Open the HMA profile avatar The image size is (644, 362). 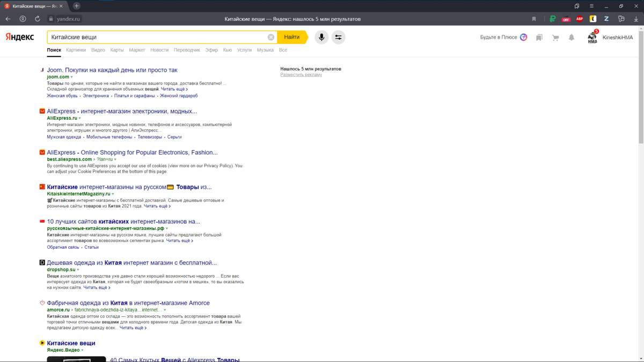(x=592, y=37)
